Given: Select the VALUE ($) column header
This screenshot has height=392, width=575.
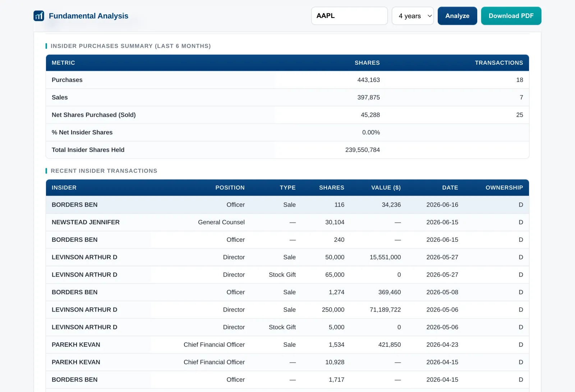Looking at the screenshot, I should click(386, 188).
